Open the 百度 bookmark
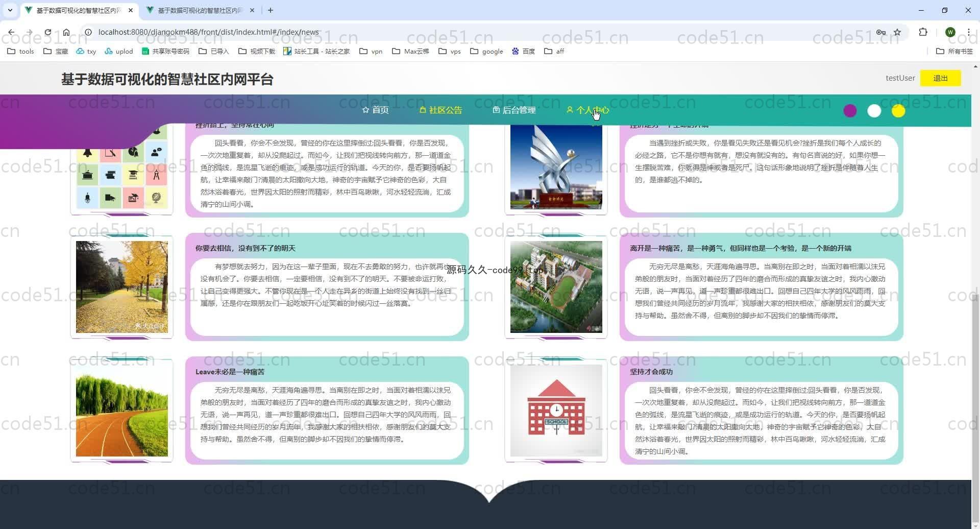This screenshot has height=529, width=980. click(x=523, y=51)
